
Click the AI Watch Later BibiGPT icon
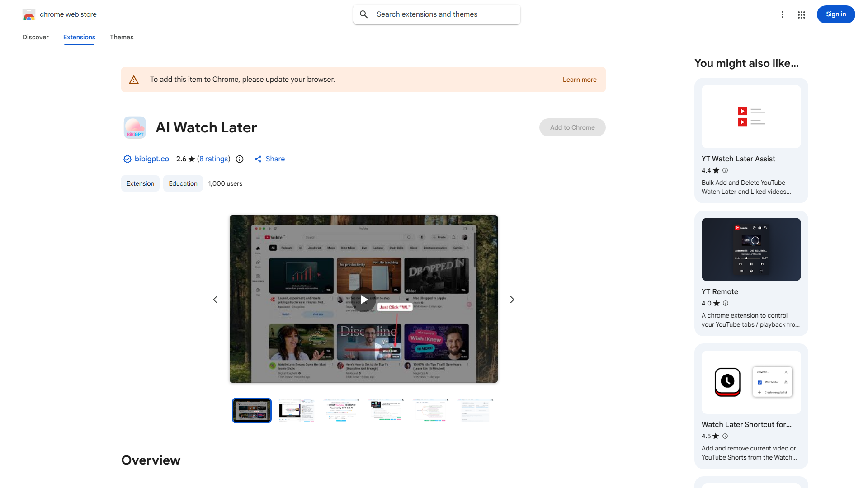click(135, 127)
